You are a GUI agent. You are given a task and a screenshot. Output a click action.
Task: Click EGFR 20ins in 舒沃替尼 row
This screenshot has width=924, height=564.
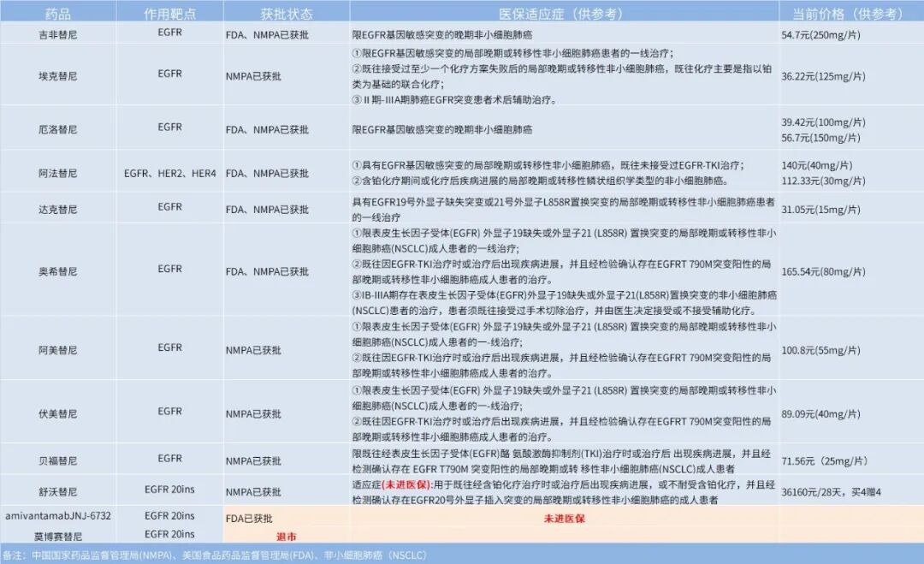[169, 490]
